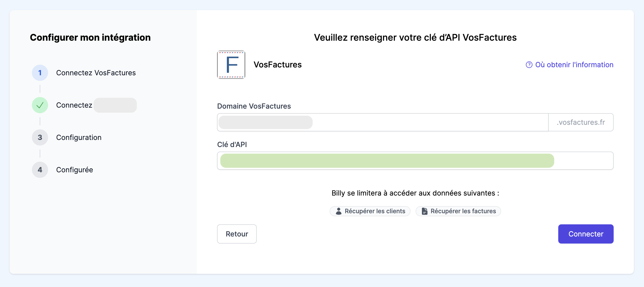The height and width of the screenshot is (287, 644).
Task: Click the question mark help icon
Action: click(x=529, y=65)
